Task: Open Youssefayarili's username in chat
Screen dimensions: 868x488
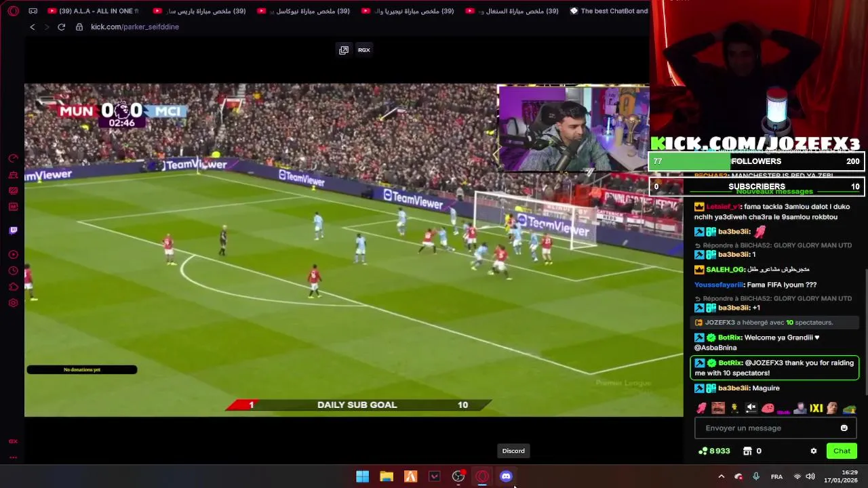Action: coord(719,285)
